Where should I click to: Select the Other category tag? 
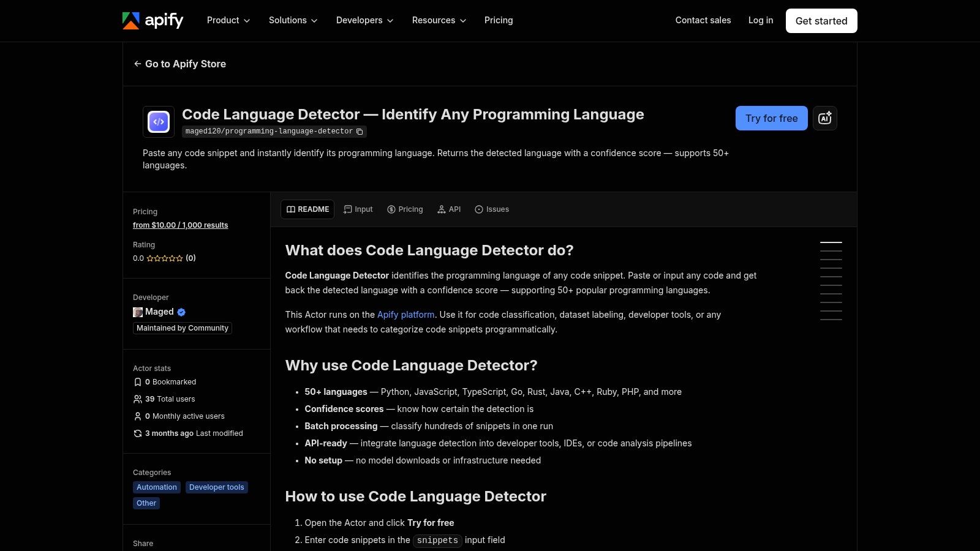(x=146, y=503)
